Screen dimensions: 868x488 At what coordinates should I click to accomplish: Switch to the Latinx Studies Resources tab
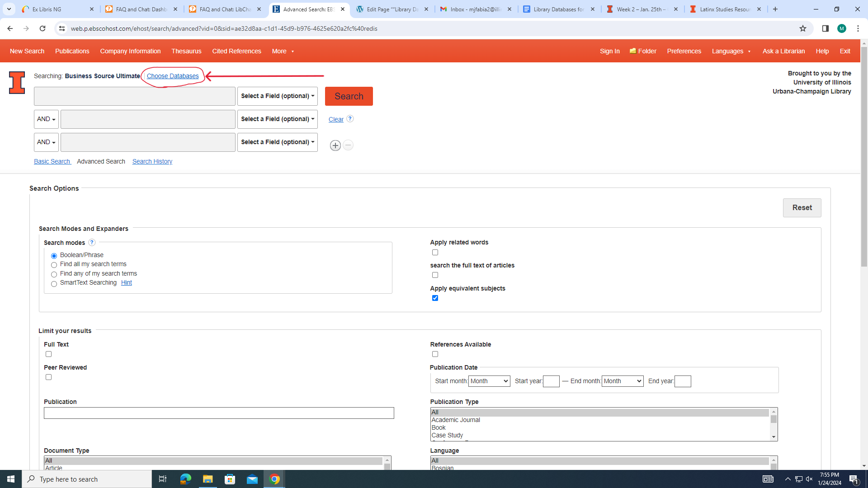click(x=725, y=9)
